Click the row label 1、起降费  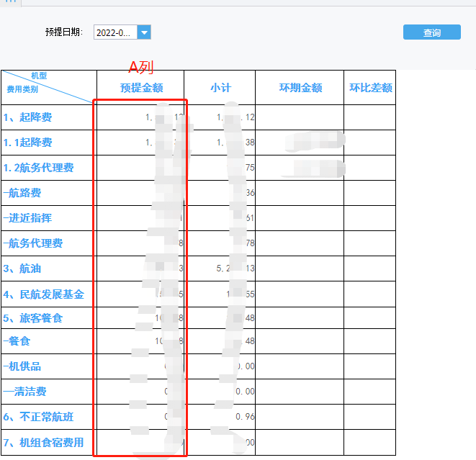pyautogui.click(x=27, y=117)
